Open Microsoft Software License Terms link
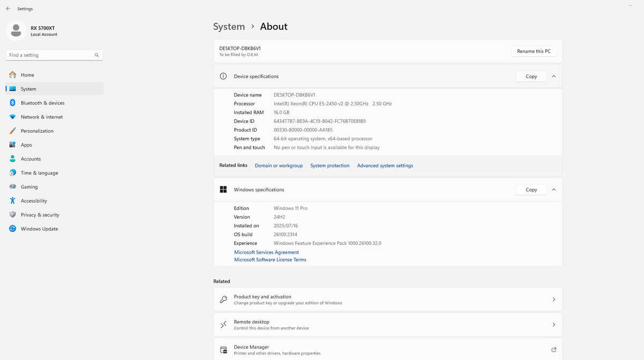This screenshot has height=360, width=644. coord(270,260)
